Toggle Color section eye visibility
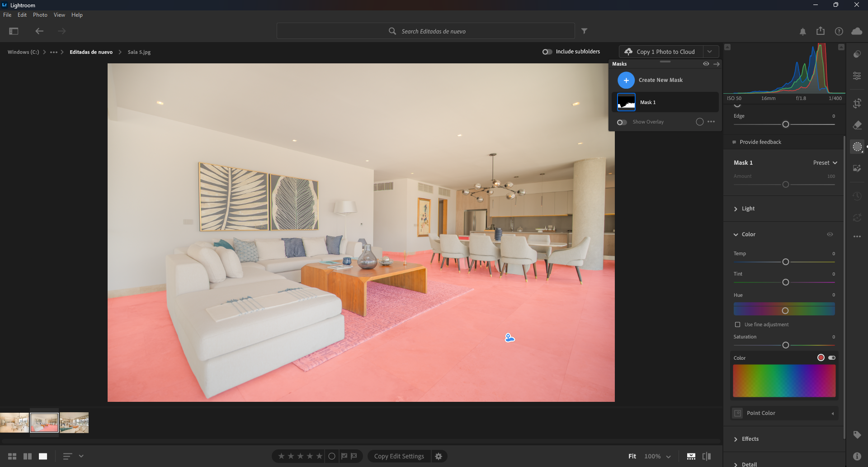 point(830,234)
